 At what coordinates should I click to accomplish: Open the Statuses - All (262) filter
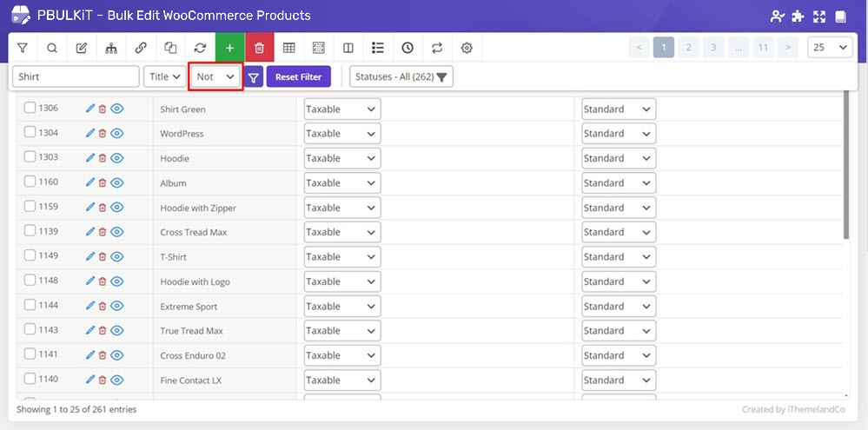point(401,76)
